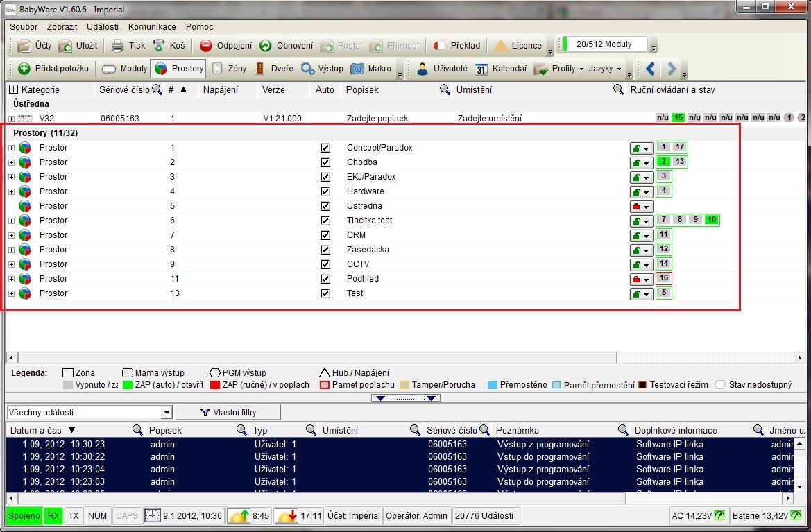
Task: Click green zone 10 status box
Action: click(x=711, y=221)
